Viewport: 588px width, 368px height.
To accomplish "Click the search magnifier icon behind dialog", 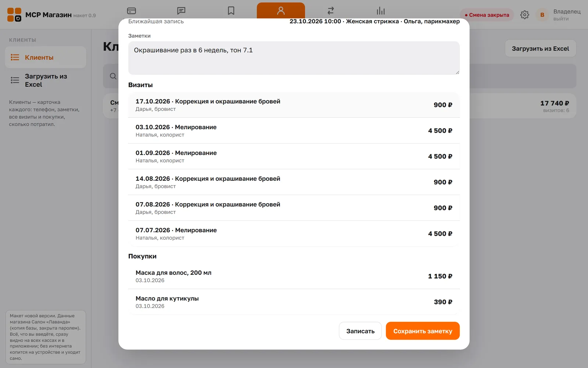I will [x=113, y=76].
